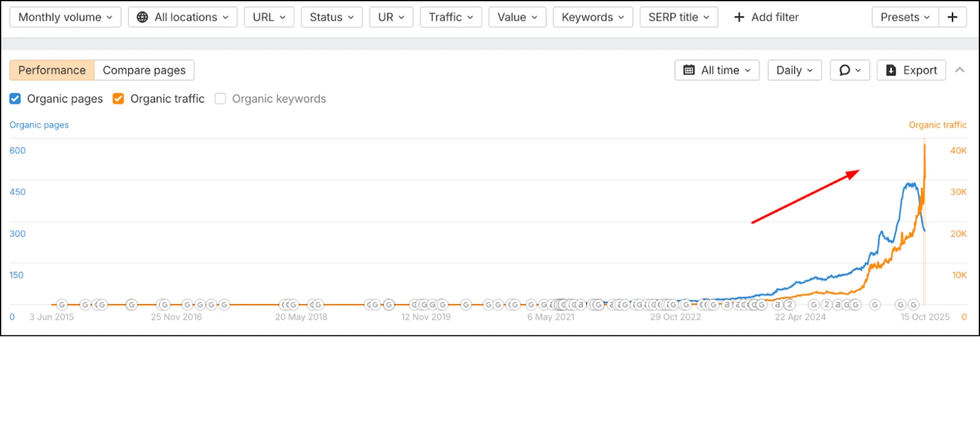Viewport: 980px width, 429px height.
Task: Click the download icon in Export
Action: coord(891,70)
